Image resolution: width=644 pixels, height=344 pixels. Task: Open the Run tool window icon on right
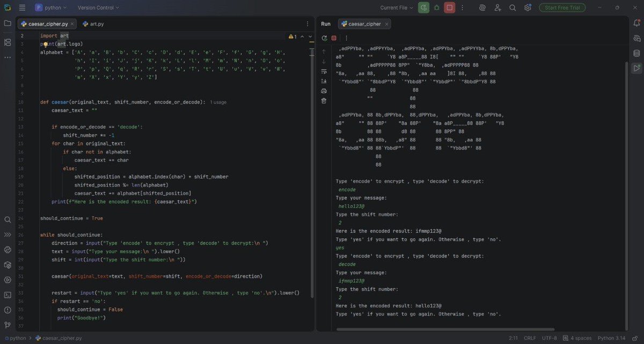[636, 68]
